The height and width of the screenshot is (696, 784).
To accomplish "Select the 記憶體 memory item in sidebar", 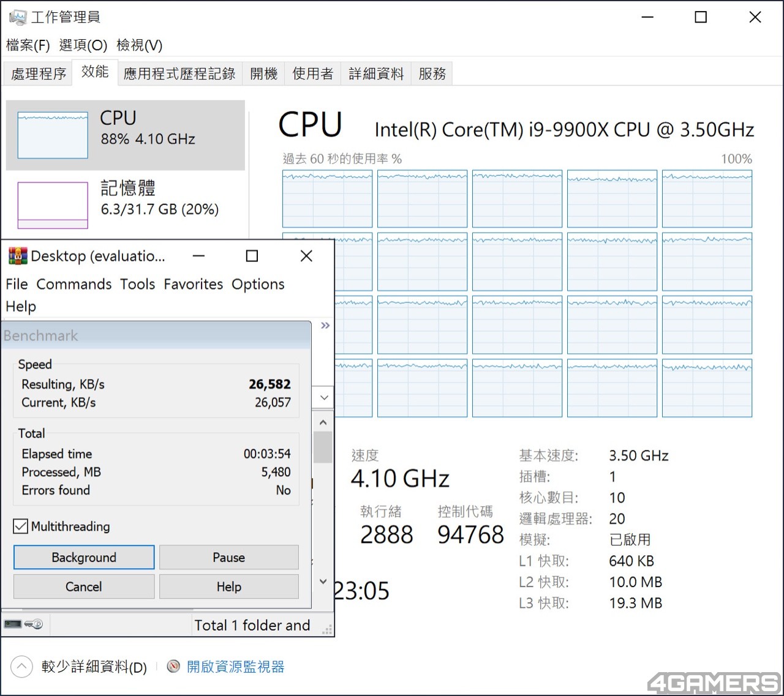I will (126, 204).
